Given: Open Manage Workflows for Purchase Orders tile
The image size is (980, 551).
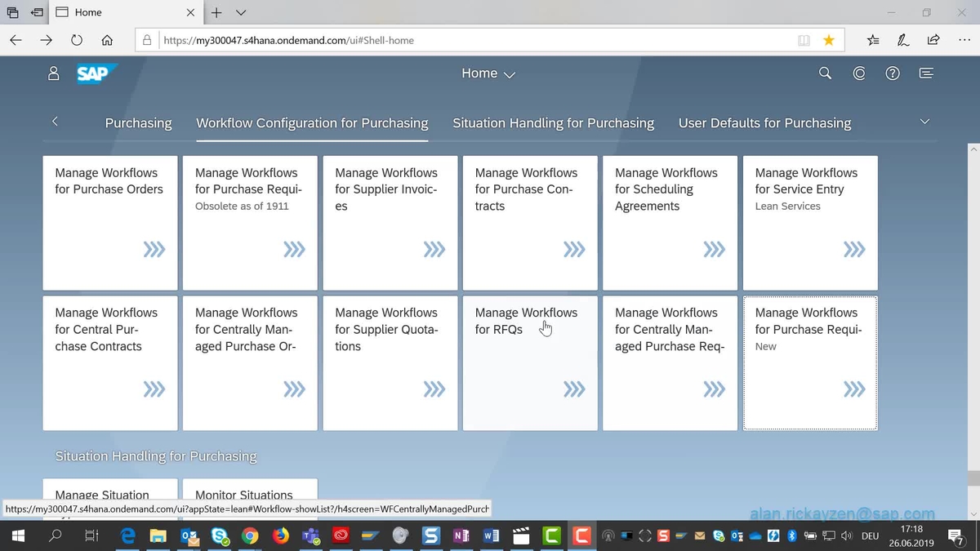Looking at the screenshot, I should coord(110,223).
